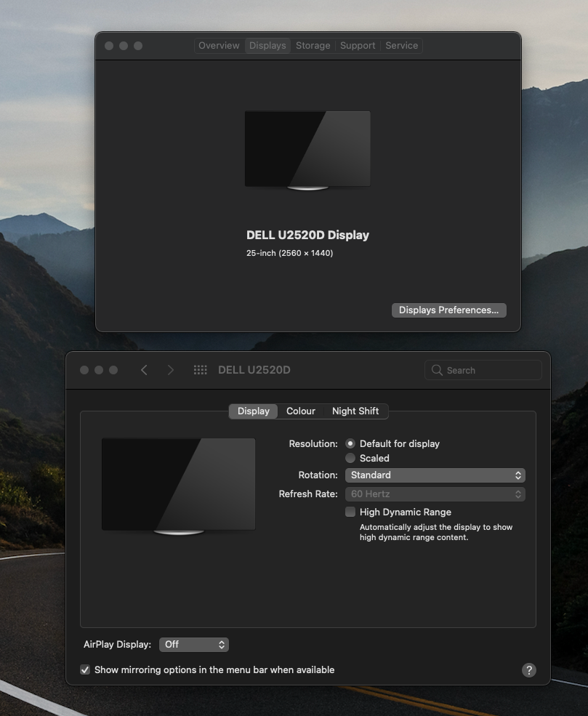Zoom the DELL U2520D preferences window

click(x=113, y=370)
